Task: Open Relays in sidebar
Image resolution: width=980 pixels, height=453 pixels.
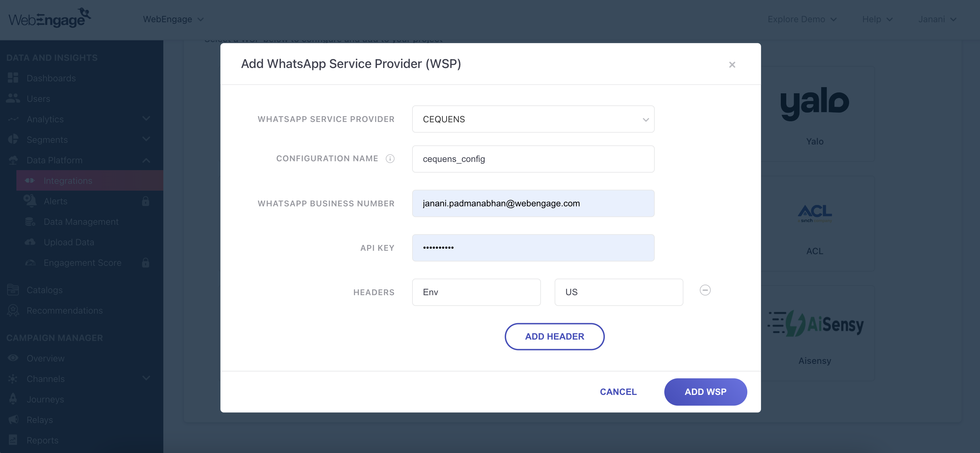Action: click(40, 420)
